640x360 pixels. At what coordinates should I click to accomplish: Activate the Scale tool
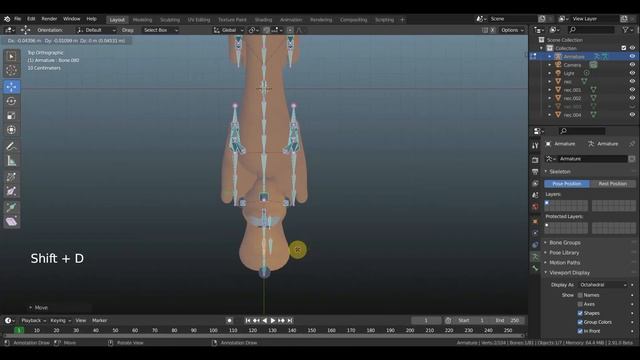tap(11, 116)
